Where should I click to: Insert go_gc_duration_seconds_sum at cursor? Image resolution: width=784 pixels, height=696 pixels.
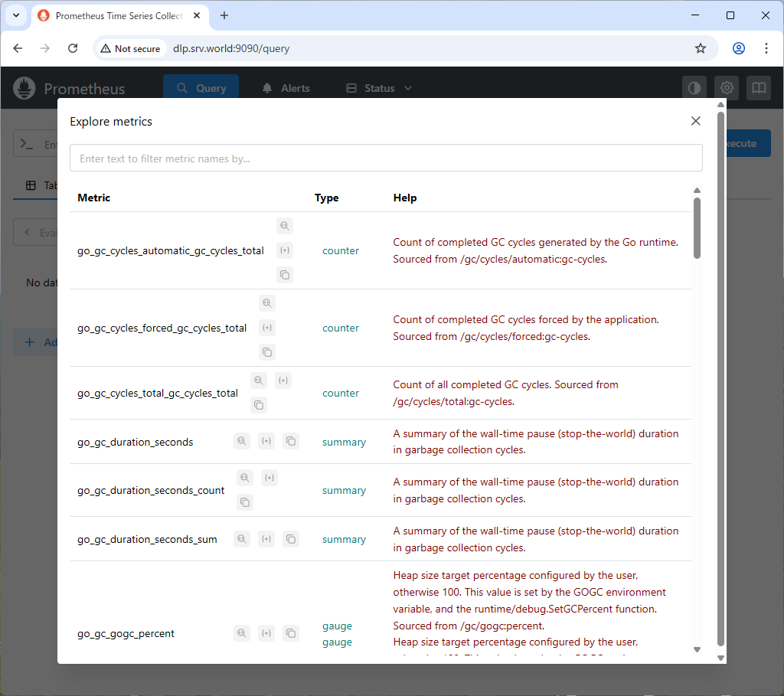click(x=266, y=539)
